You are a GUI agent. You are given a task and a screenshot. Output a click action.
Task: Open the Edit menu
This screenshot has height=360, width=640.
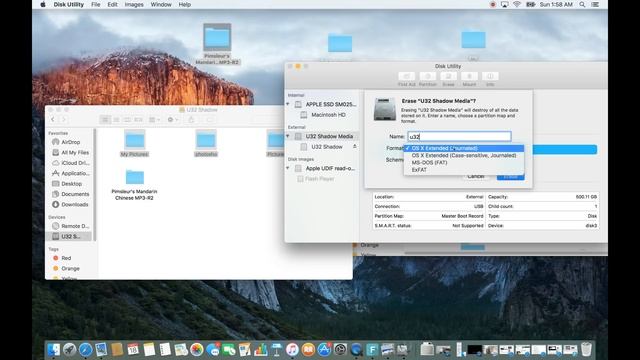pyautogui.click(x=112, y=4)
